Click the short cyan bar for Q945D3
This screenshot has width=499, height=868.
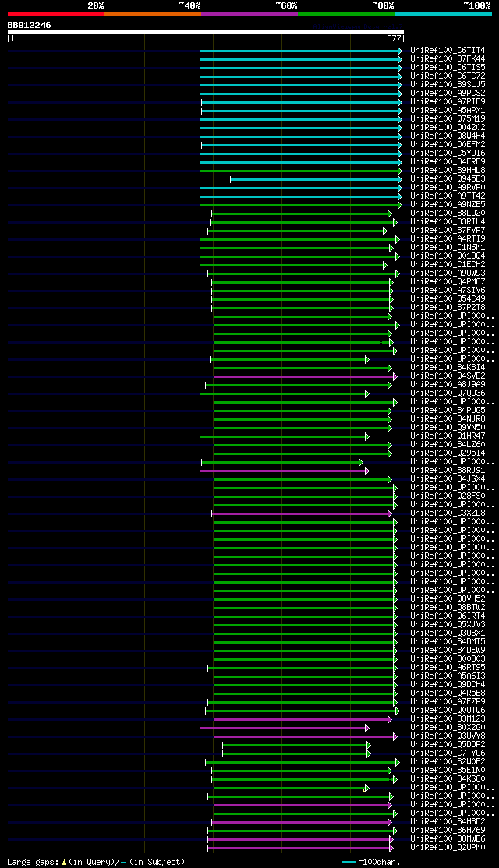click(x=316, y=179)
